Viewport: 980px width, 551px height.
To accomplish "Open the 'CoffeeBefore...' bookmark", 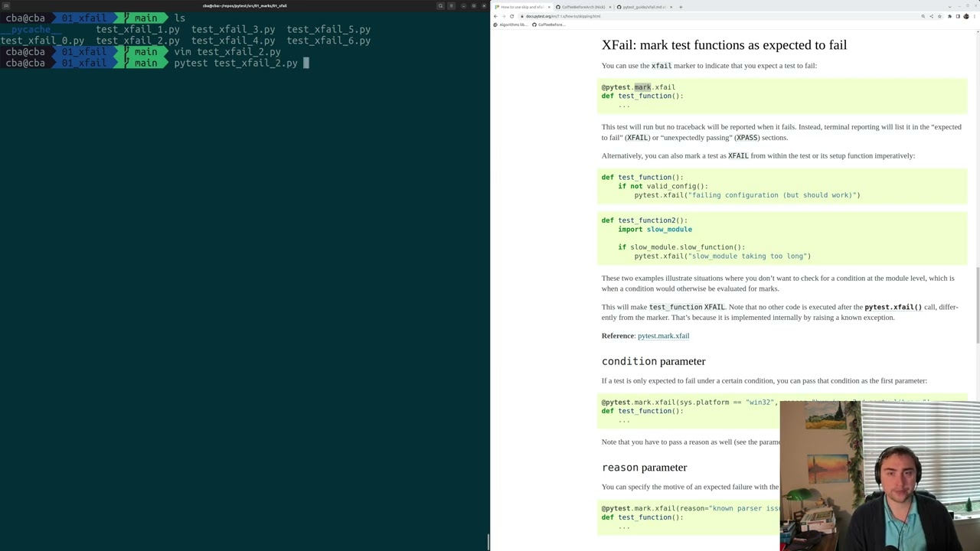I will pos(549,24).
